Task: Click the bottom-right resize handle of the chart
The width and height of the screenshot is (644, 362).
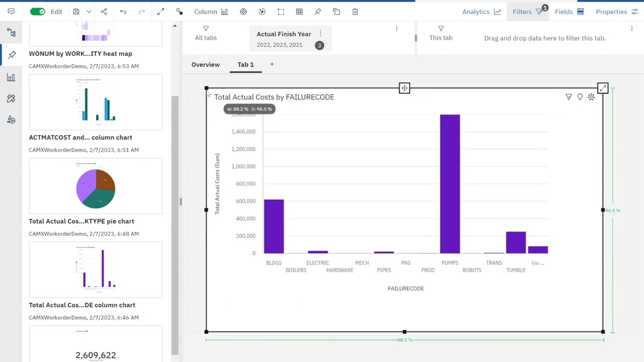Action: (x=603, y=332)
